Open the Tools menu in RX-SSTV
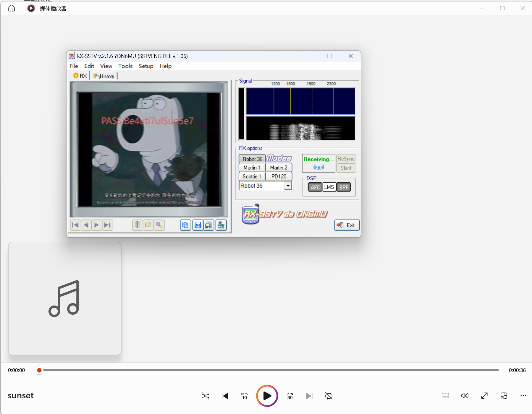The width and height of the screenshot is (532, 414). point(125,66)
